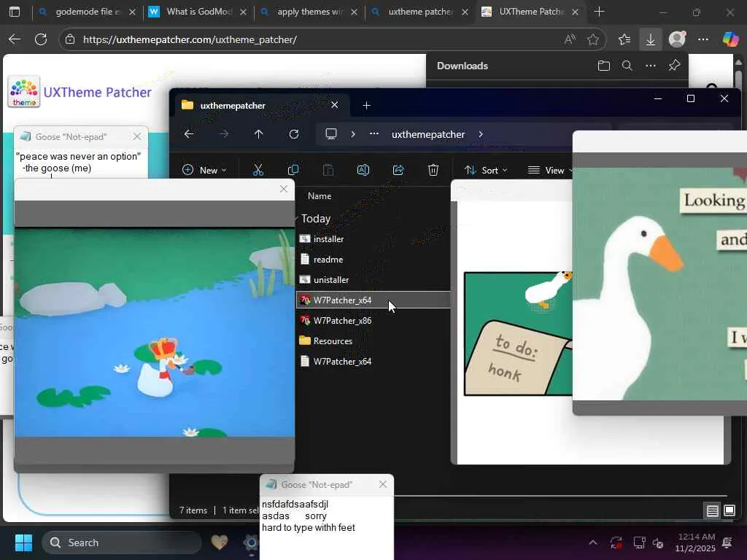747x560 pixels.
Task: Switch to the "apply themes" browser tab
Action: (309, 12)
